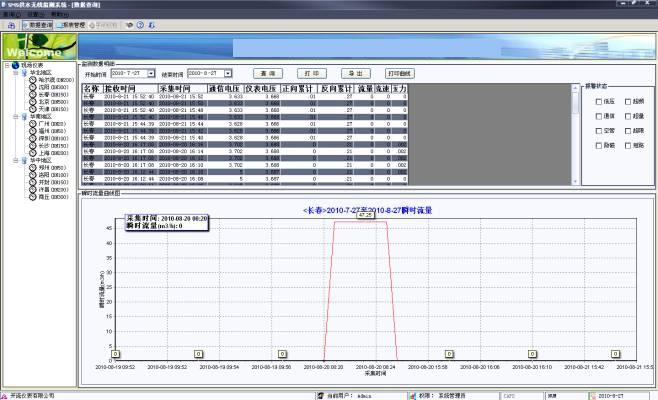The image size is (658, 400).
Task: Click the 数据查询 toolbar button
Action: click(38, 23)
